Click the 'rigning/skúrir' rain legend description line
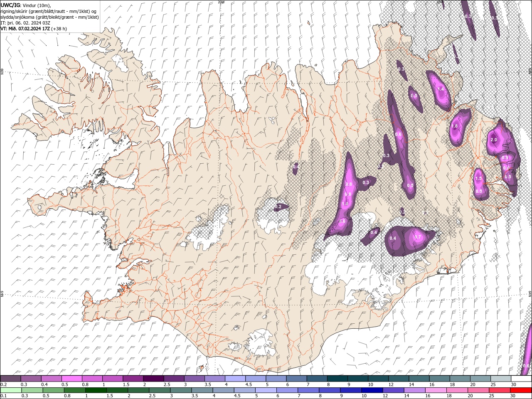 [x=49, y=11]
